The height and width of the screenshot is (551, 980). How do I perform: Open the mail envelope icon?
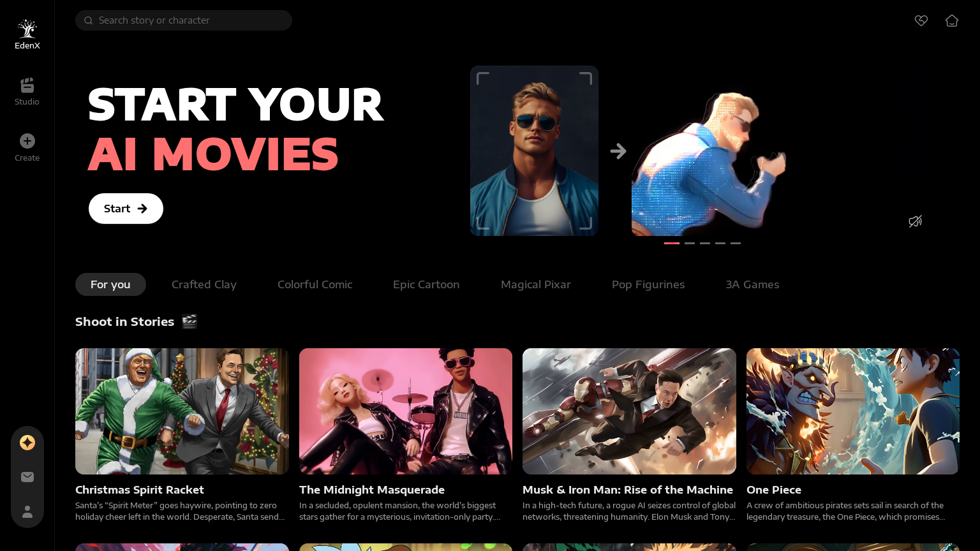27,477
